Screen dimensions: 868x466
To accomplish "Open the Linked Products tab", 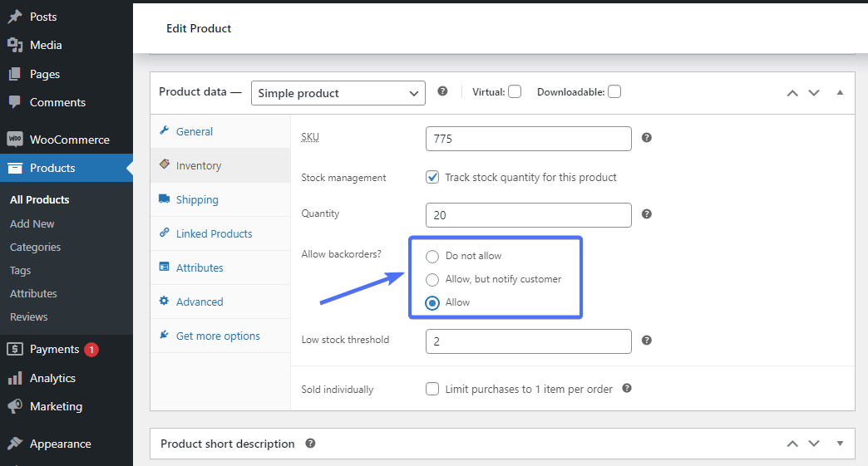I will (214, 233).
